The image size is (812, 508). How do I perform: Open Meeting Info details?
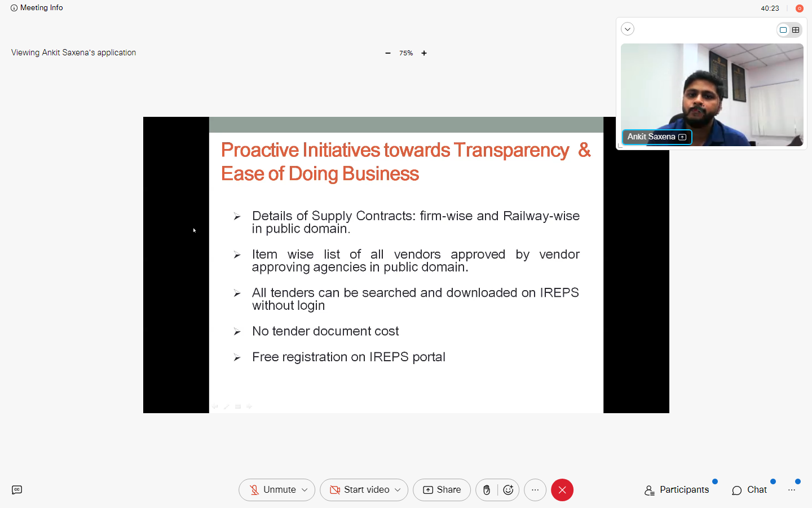tap(37, 8)
